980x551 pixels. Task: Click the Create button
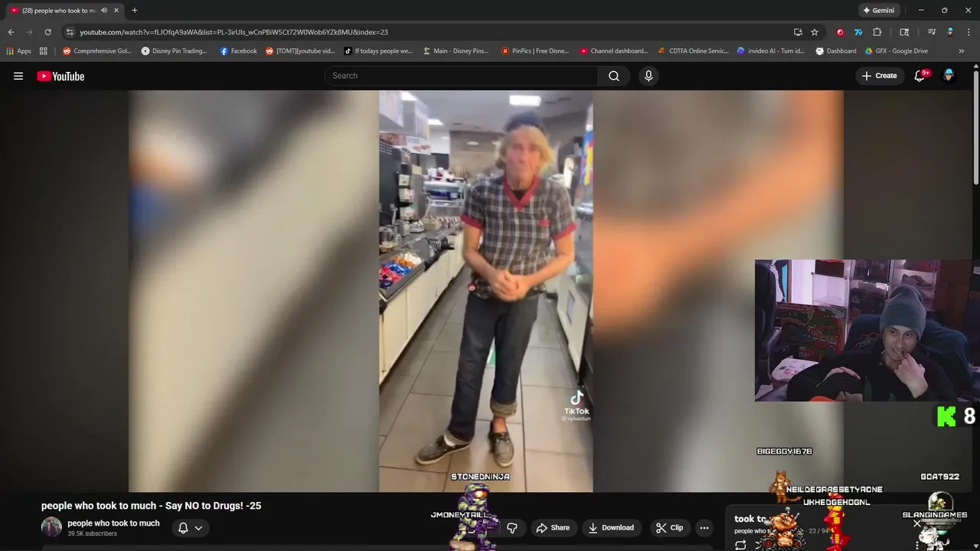[879, 76]
